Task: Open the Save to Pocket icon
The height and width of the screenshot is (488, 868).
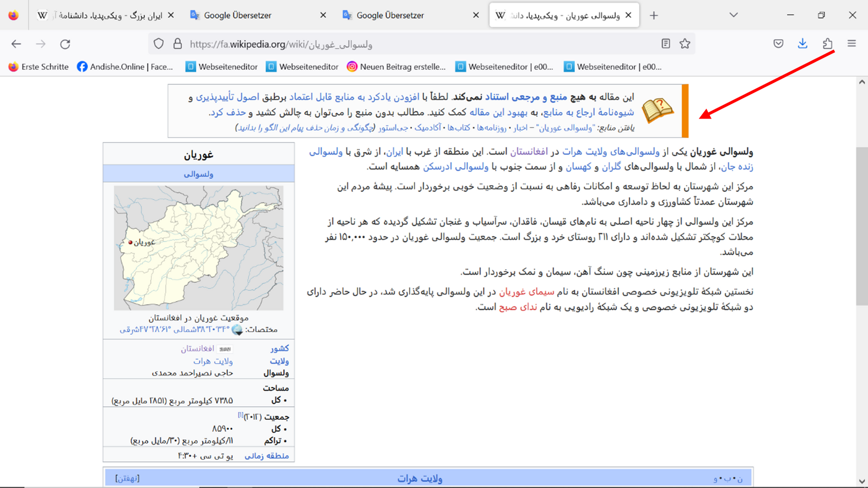Action: coord(778,44)
